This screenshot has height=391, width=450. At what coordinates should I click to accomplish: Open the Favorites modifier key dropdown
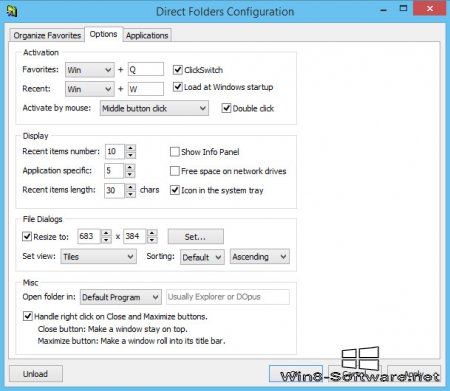pyautogui.click(x=90, y=70)
